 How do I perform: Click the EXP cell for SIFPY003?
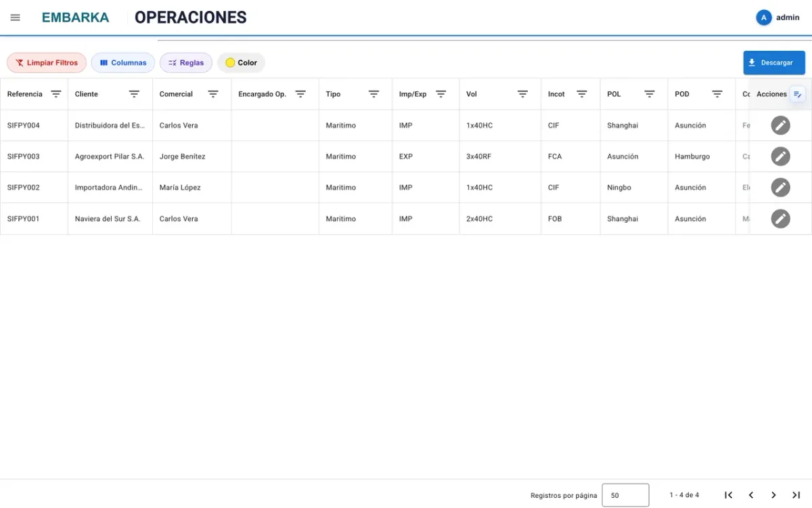(x=426, y=156)
